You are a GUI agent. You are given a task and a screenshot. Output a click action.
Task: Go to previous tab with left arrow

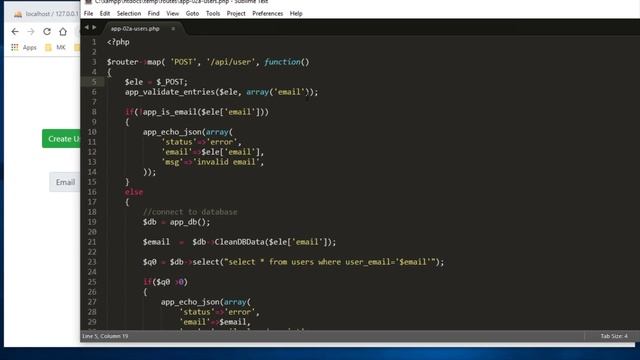pyautogui.click(x=87, y=27)
